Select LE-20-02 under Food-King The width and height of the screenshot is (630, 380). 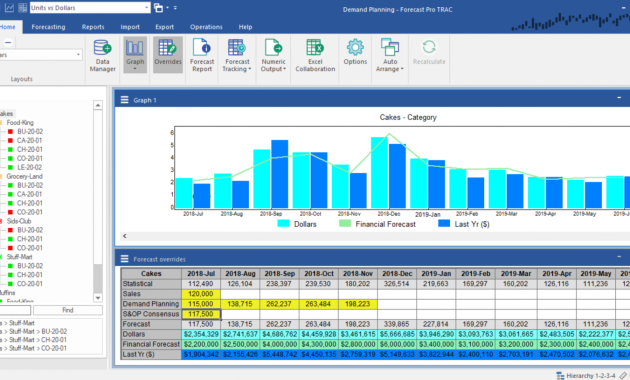pyautogui.click(x=29, y=167)
